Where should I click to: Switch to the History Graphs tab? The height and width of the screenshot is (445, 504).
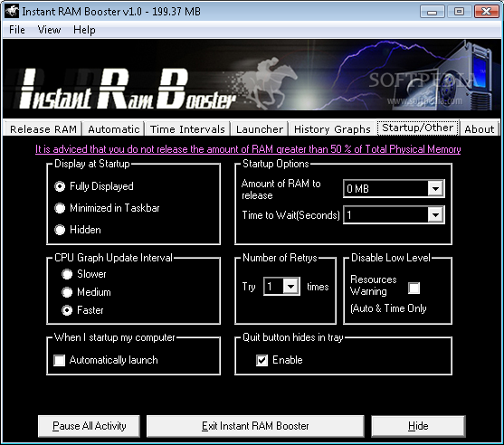[x=332, y=129]
